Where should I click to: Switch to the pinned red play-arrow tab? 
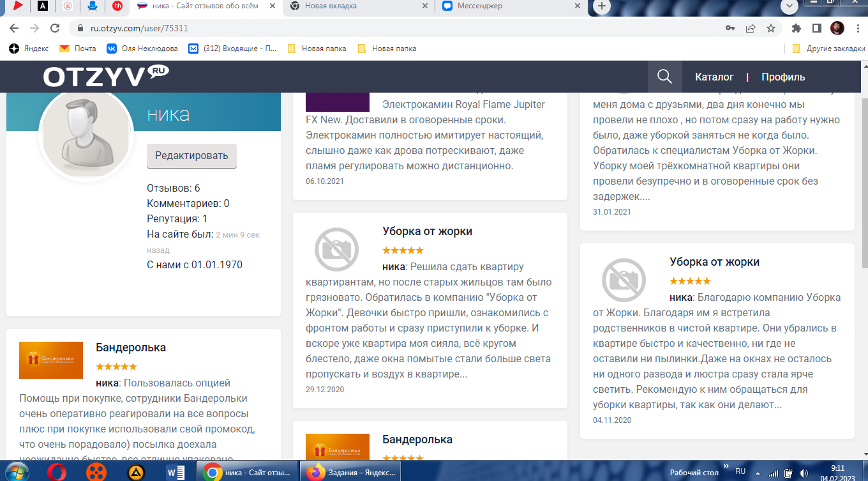click(19, 6)
